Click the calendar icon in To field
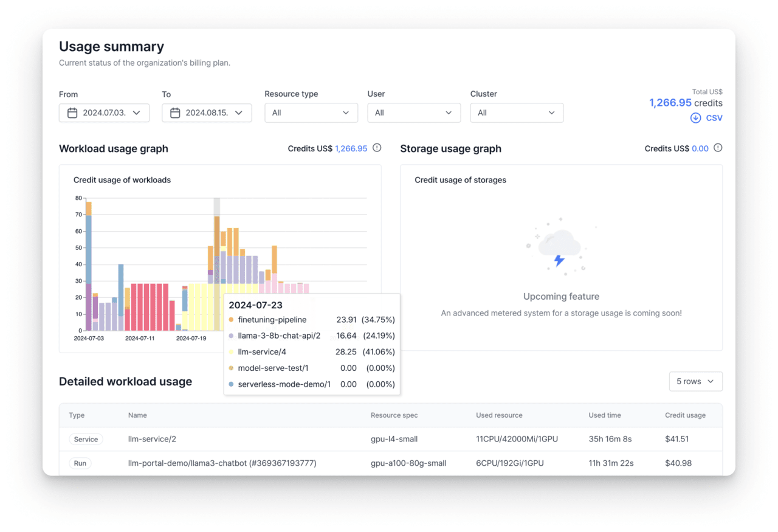The height and width of the screenshot is (532, 778). click(x=175, y=113)
